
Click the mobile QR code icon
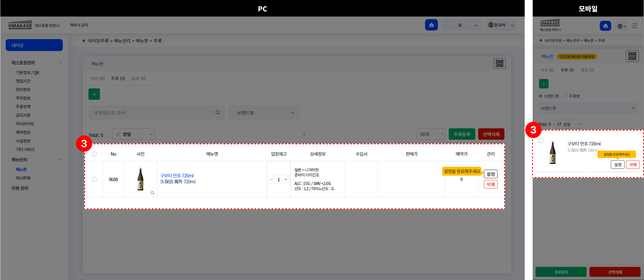(632, 56)
